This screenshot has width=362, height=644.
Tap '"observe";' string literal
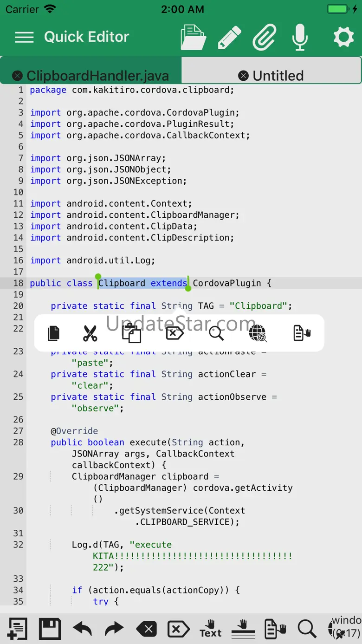98,408
